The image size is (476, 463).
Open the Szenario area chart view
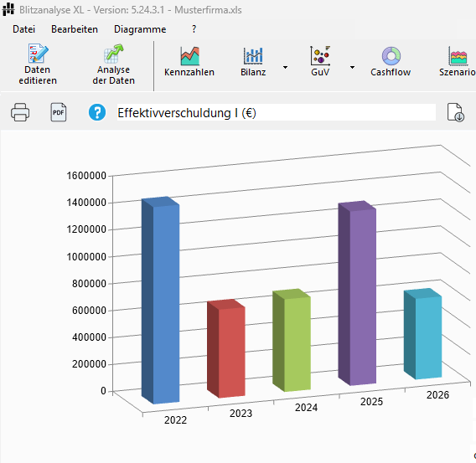point(458,62)
